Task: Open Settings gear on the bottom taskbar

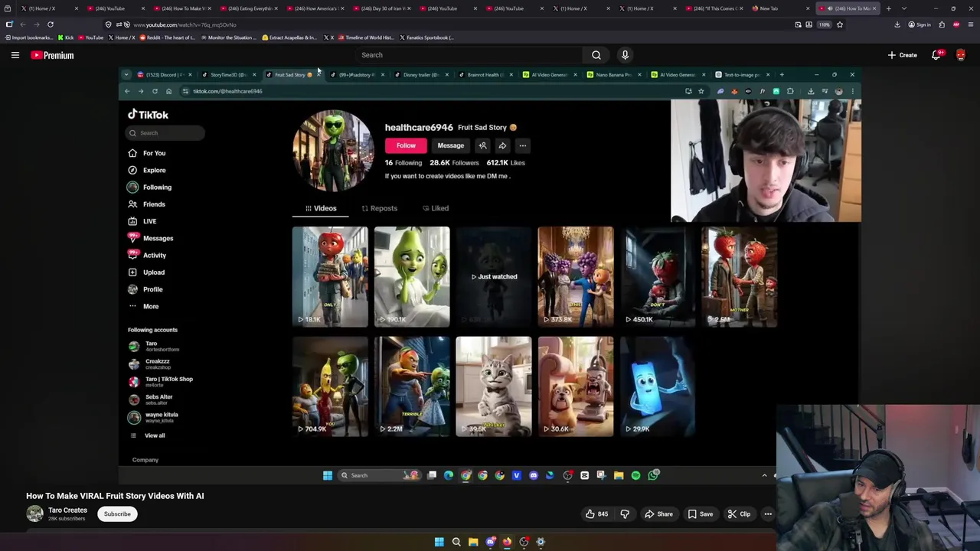Action: click(x=541, y=542)
